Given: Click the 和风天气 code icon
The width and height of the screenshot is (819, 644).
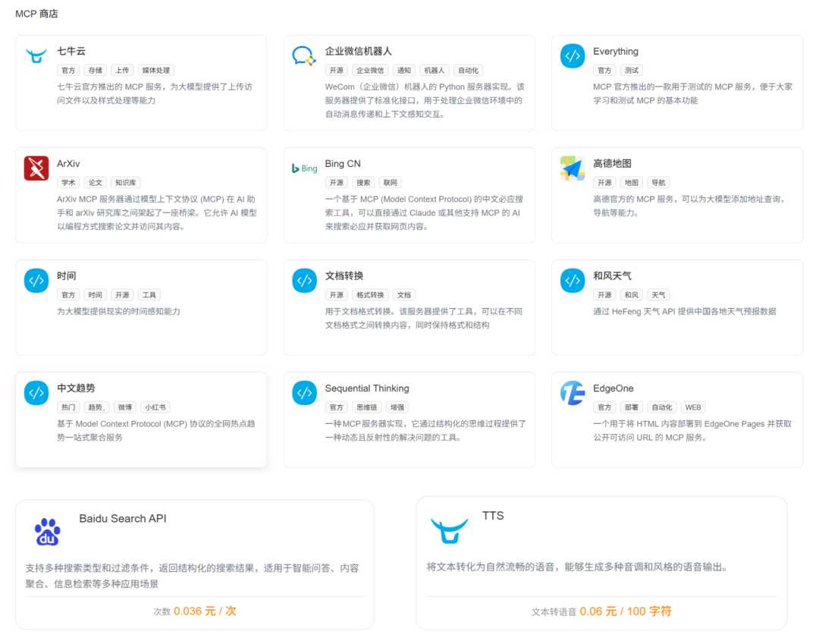Looking at the screenshot, I should [573, 281].
